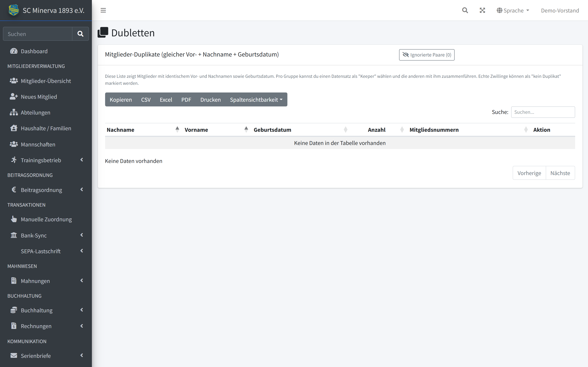
Task: Open the top navbar search magnifier
Action: 465,10
